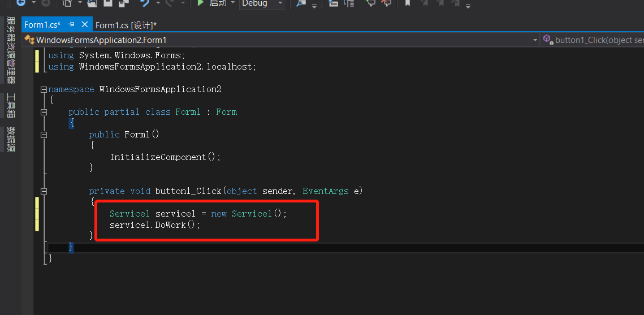Screen dimensions: 644x315
Task: Clear all bookmarks icon
Action: point(456,3)
